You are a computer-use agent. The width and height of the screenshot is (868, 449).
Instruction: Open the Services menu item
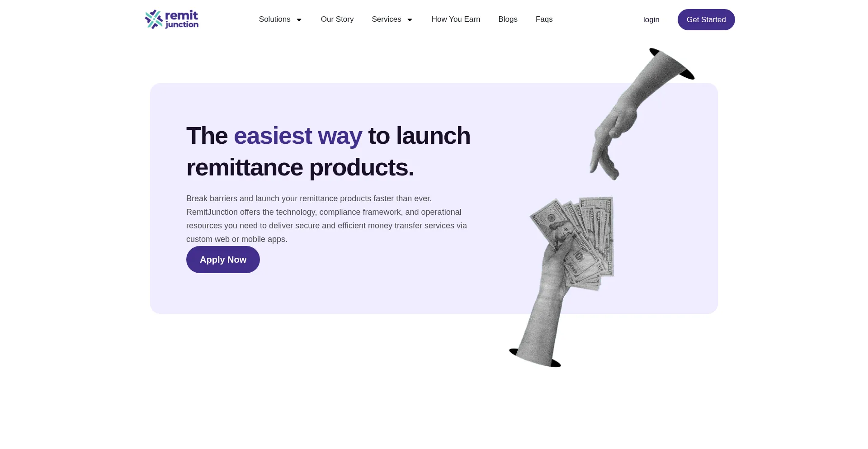(x=387, y=19)
